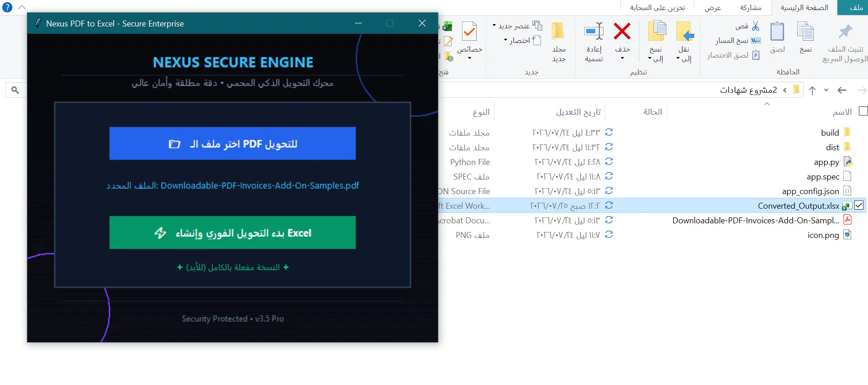Toggle the select-all checkbox in the header
868x385 pixels.
pos(863,111)
